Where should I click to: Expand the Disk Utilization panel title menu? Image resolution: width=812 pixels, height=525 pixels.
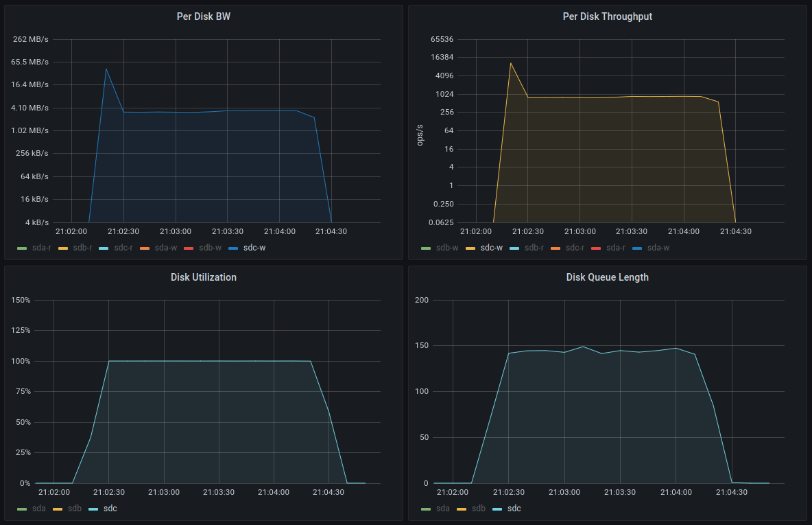[204, 277]
